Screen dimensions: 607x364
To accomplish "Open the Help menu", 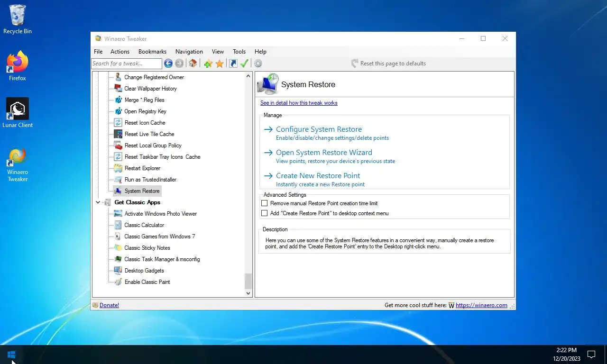I will 260,52.
